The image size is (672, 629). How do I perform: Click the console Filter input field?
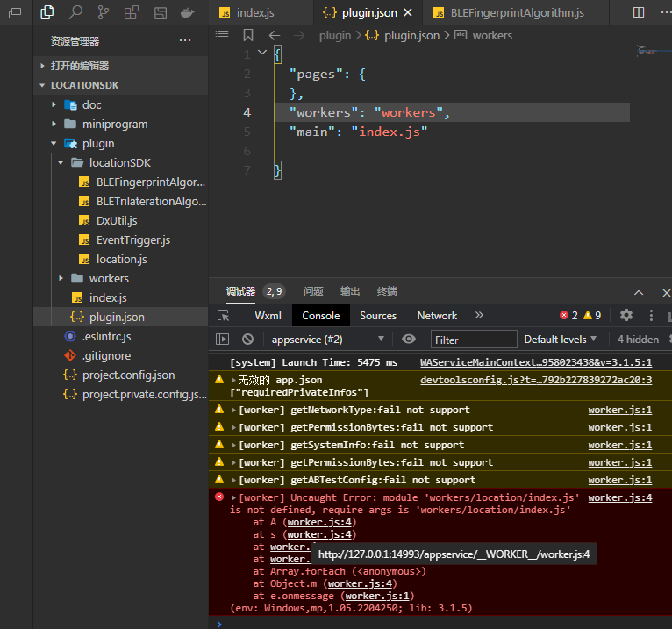[x=474, y=340]
